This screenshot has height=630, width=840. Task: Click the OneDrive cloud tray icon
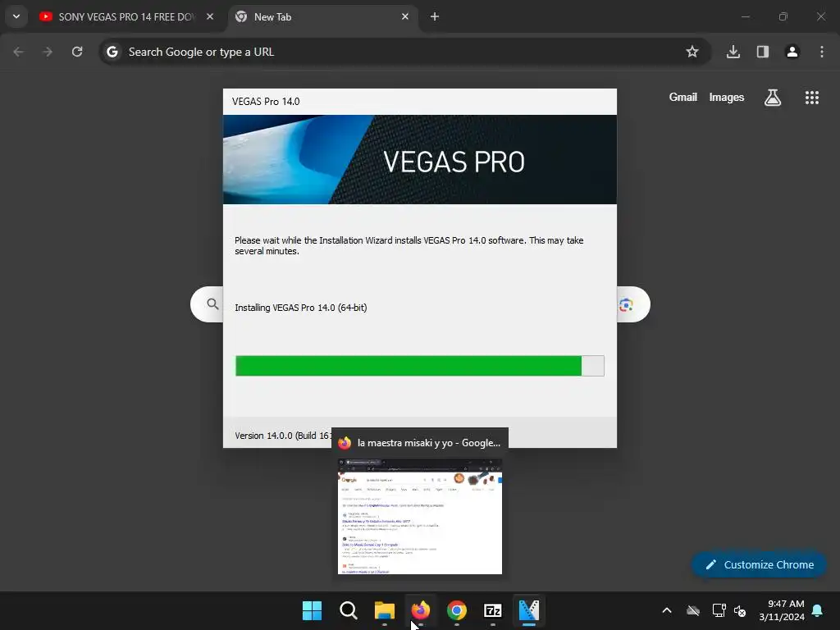[693, 610]
